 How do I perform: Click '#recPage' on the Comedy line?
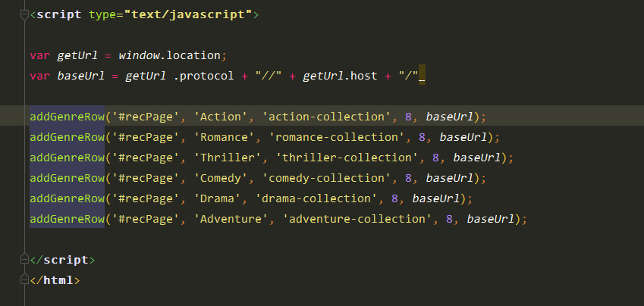pyautogui.click(x=146, y=178)
